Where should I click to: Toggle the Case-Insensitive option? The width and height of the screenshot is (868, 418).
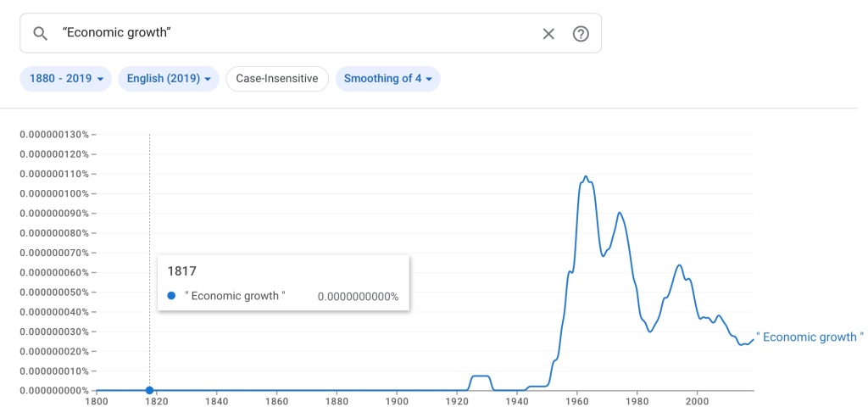[276, 79]
